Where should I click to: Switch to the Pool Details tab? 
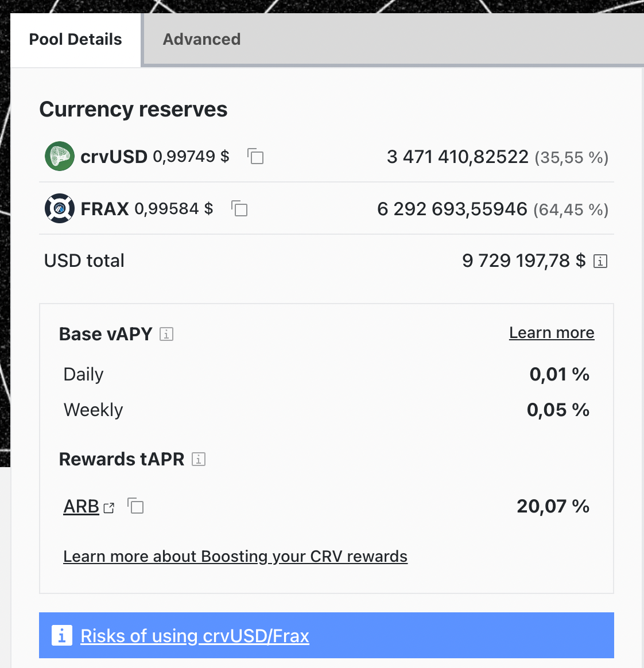(x=75, y=40)
